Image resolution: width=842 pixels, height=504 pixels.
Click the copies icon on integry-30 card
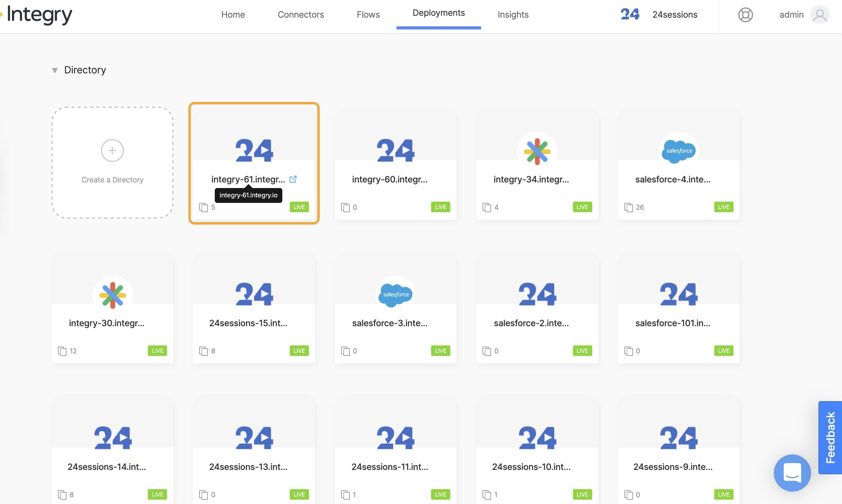(62, 351)
